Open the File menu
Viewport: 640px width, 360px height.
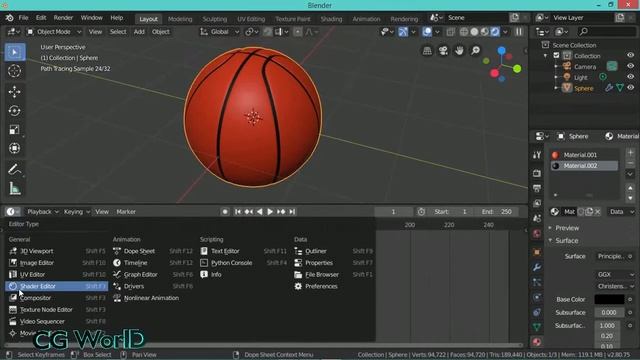pyautogui.click(x=24, y=18)
